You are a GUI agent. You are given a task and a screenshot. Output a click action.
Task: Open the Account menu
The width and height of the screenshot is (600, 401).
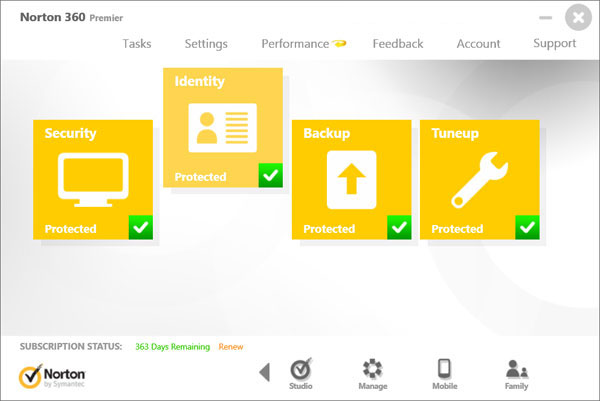click(478, 44)
